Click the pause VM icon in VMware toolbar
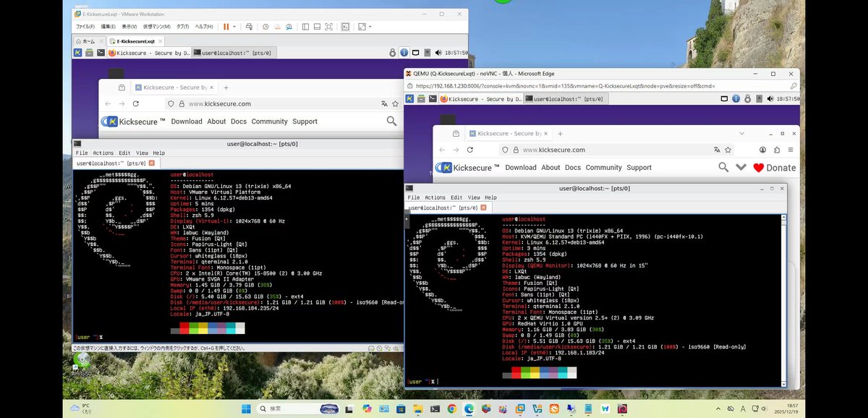 point(226,27)
